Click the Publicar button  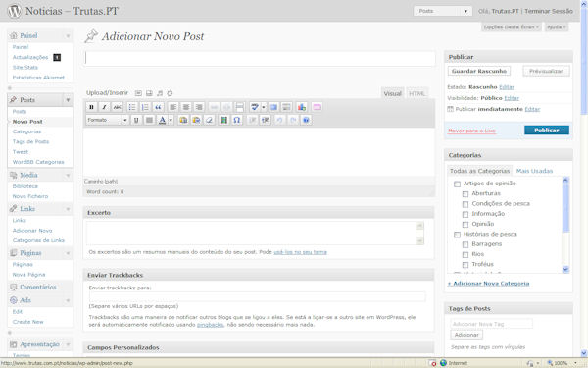point(547,131)
